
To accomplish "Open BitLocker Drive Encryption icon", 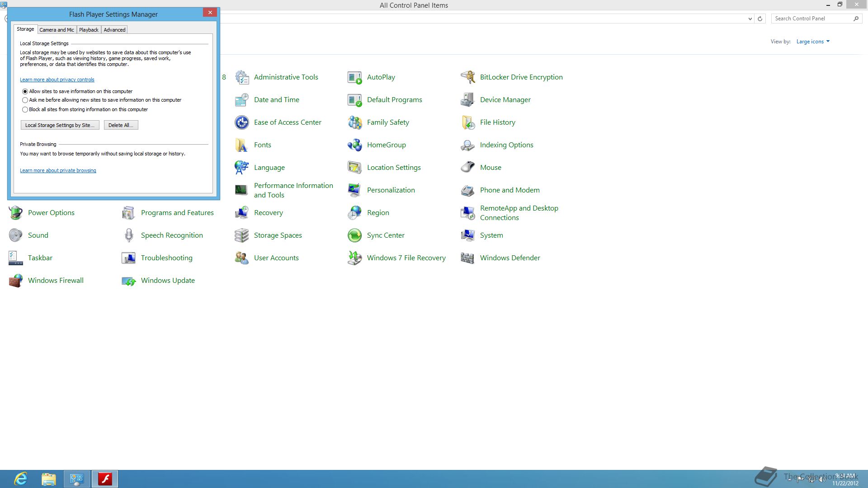I will pos(468,77).
